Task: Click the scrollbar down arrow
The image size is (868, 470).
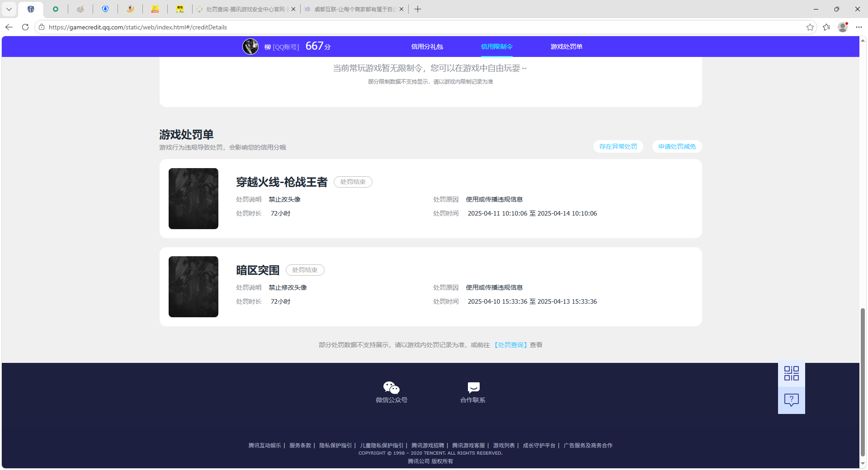Action: tap(863, 463)
